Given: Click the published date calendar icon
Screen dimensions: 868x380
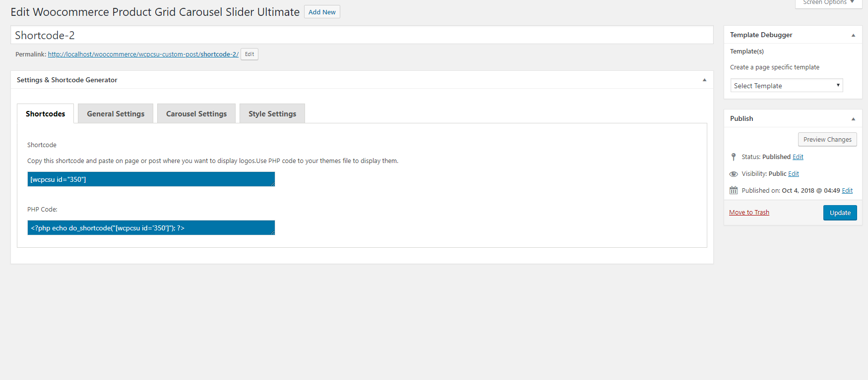Looking at the screenshot, I should pos(734,191).
